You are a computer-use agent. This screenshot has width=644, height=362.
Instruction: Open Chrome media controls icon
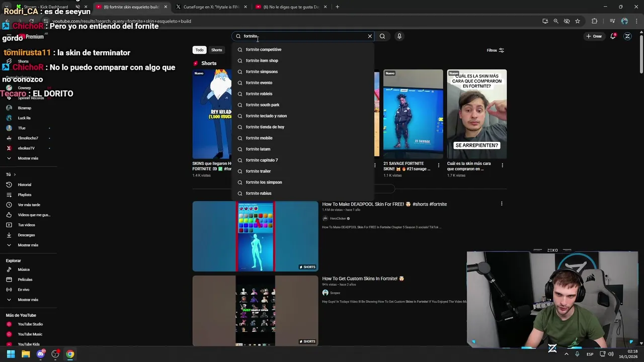tap(612, 21)
